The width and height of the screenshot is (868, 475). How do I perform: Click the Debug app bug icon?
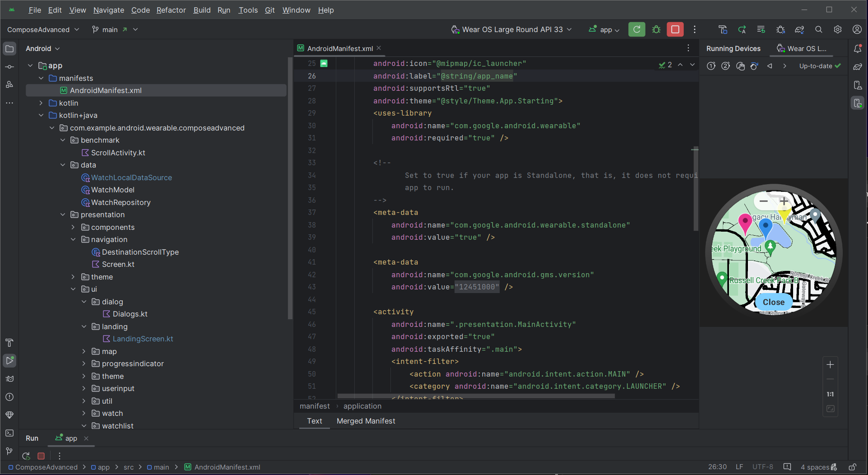[656, 29]
